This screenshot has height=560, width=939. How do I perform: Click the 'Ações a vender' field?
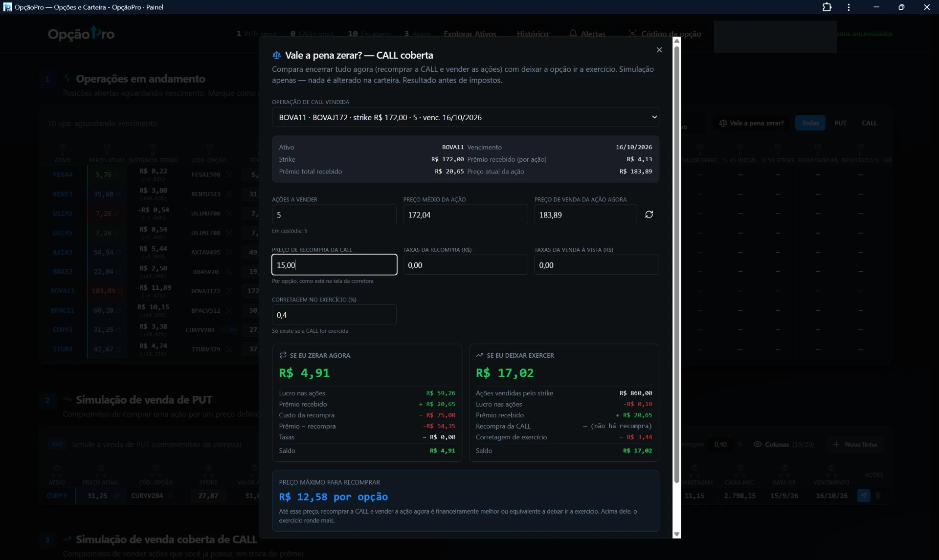point(334,215)
